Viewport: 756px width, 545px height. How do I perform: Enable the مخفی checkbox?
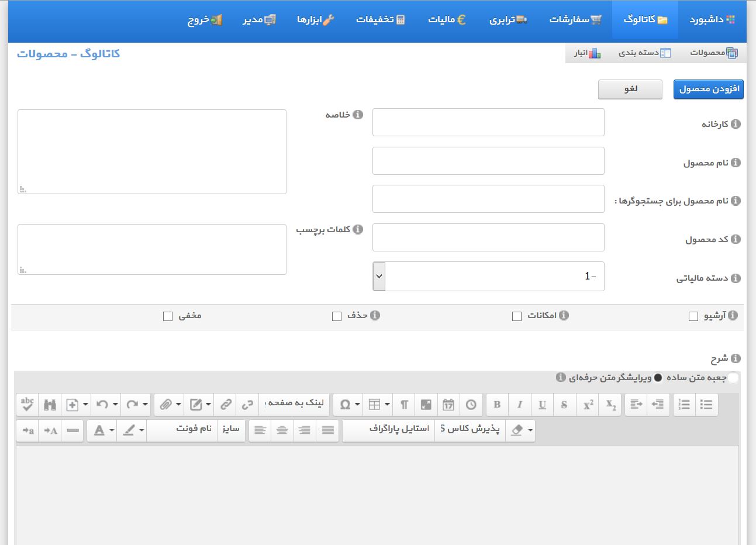click(168, 316)
